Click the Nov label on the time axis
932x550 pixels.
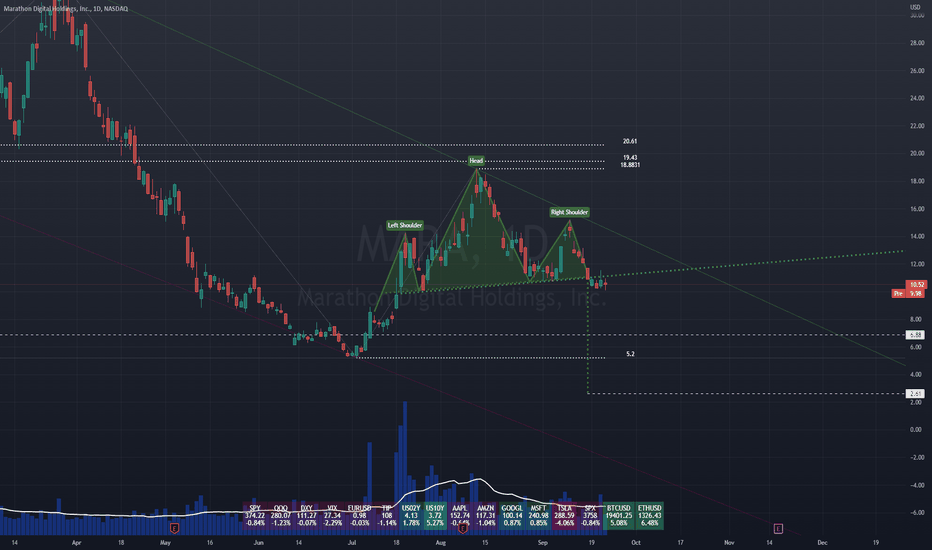pyautogui.click(x=729, y=542)
